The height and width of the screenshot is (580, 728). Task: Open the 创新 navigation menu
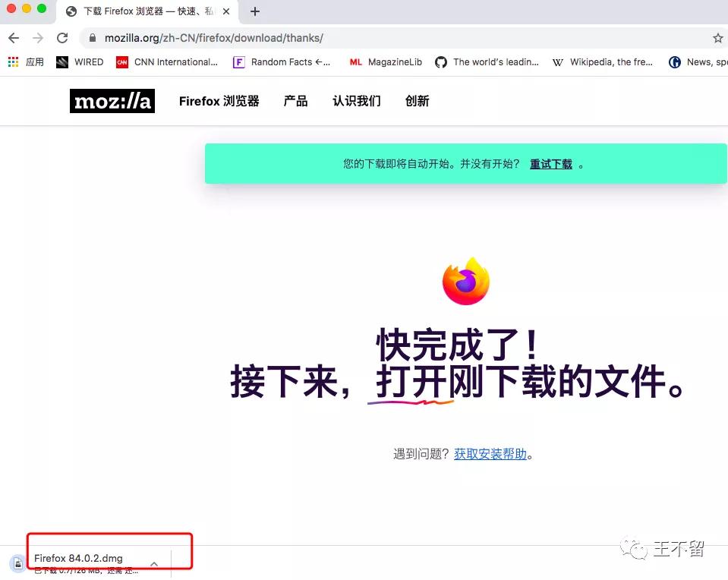click(417, 101)
